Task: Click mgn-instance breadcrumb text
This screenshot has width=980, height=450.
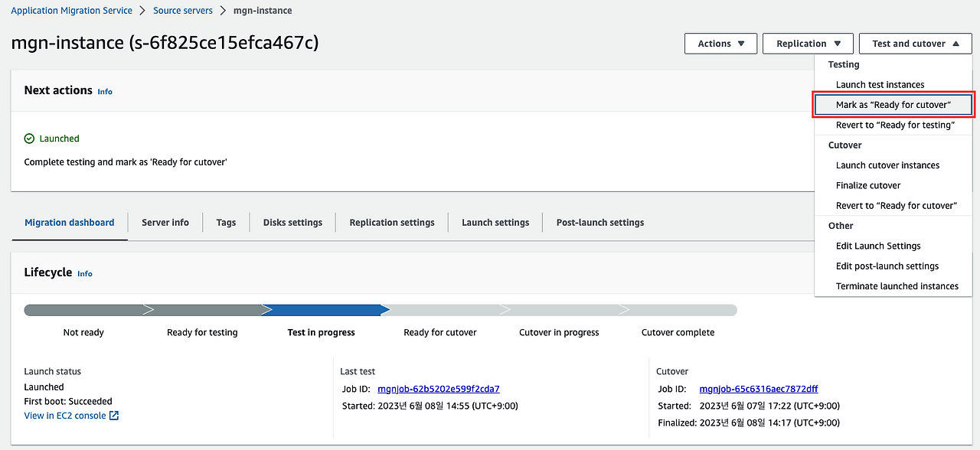Action: [x=263, y=11]
